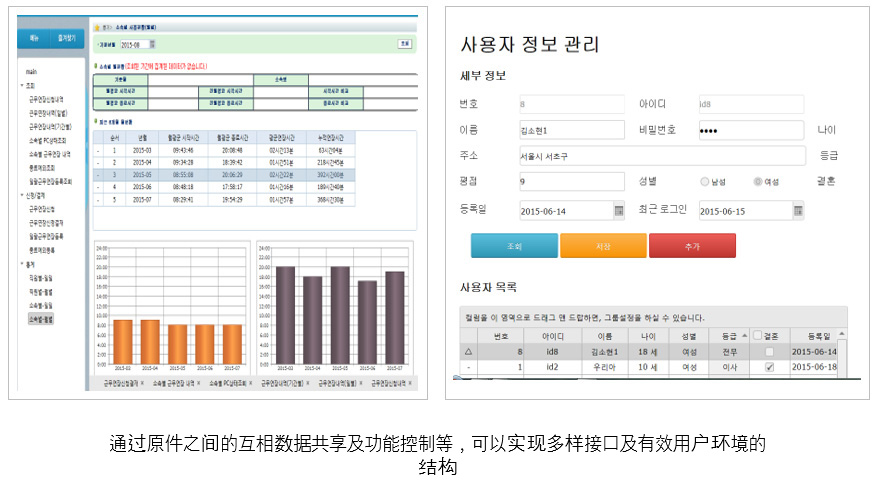The width and height of the screenshot is (876, 500).
Task: Open 소속별 근무연장 내역 in sidebar tree
Action: pos(50,154)
